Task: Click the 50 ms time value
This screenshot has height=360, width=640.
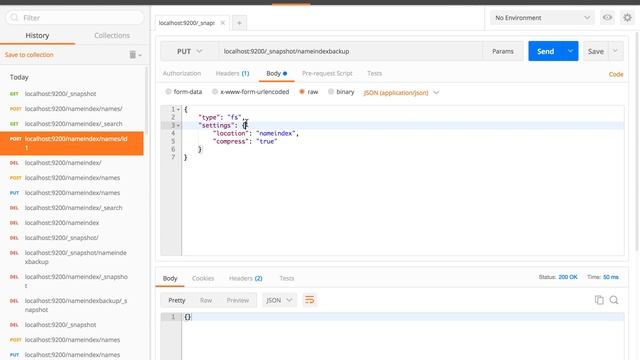Action: pos(611,277)
